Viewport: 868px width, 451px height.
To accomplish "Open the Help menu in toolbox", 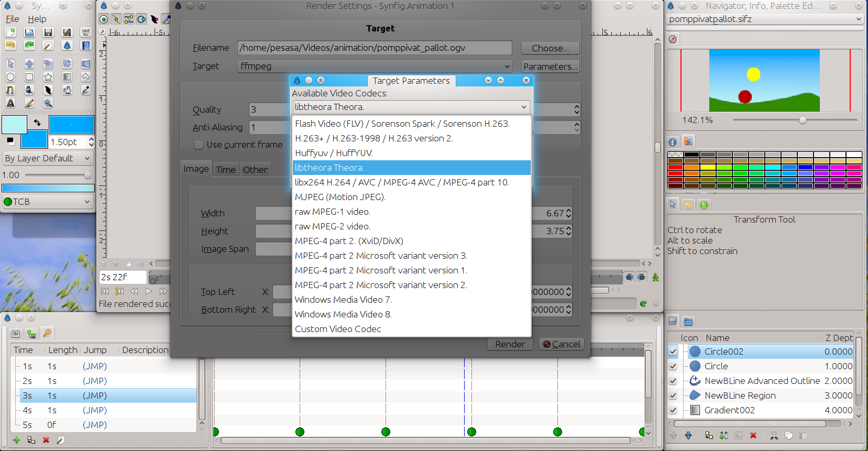I will point(37,19).
